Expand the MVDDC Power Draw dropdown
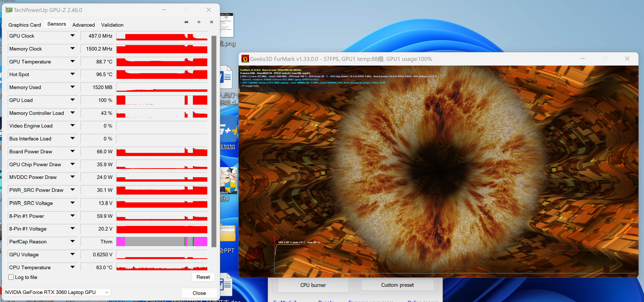 tap(72, 177)
